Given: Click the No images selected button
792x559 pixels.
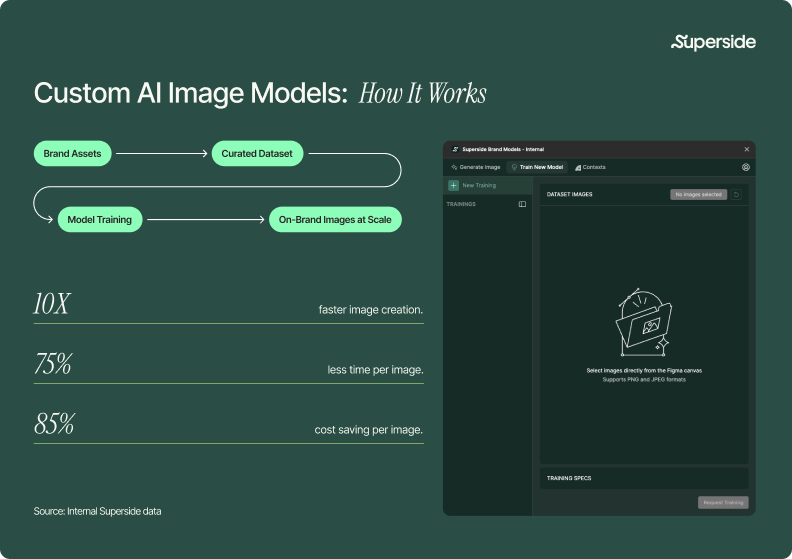Looking at the screenshot, I should click(698, 194).
